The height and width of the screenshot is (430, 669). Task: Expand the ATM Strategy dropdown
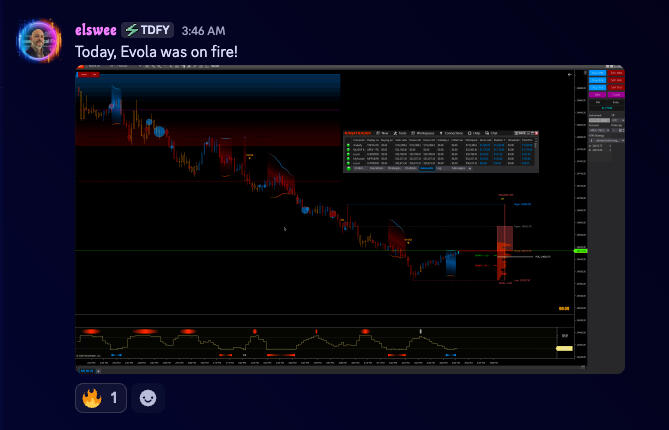point(605,141)
